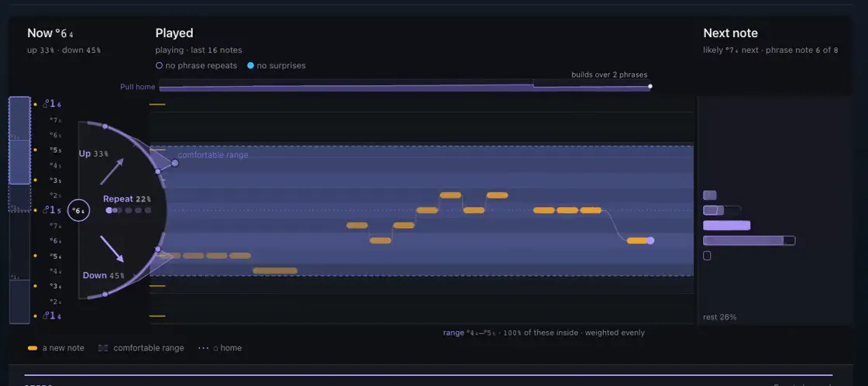Viewport: 868px width, 386px height.
Task: Click the Next note heading
Action: (x=730, y=33)
